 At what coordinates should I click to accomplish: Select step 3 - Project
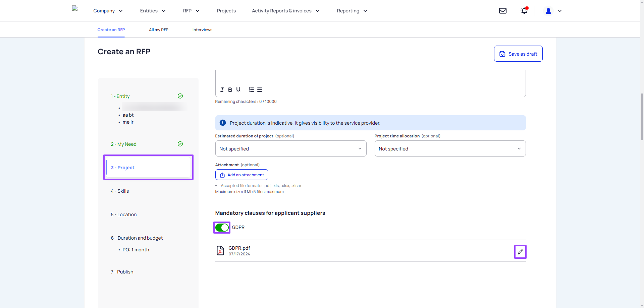pyautogui.click(x=148, y=167)
